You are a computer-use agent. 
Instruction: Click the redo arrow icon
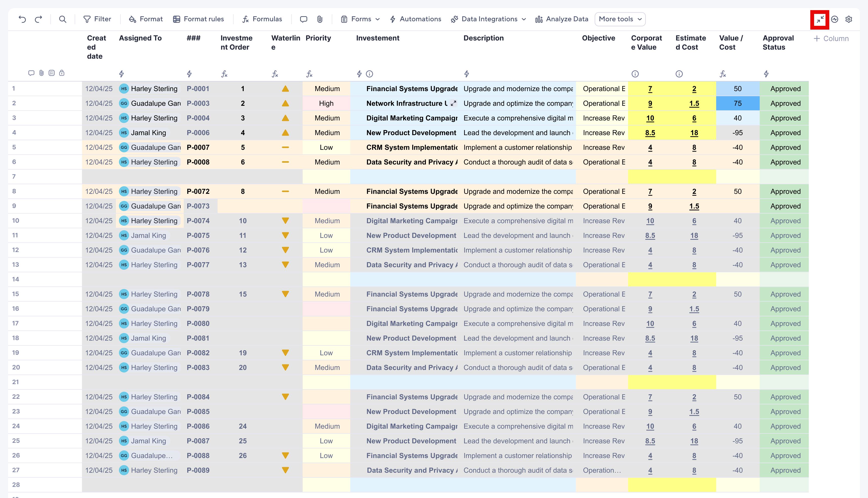click(x=39, y=19)
